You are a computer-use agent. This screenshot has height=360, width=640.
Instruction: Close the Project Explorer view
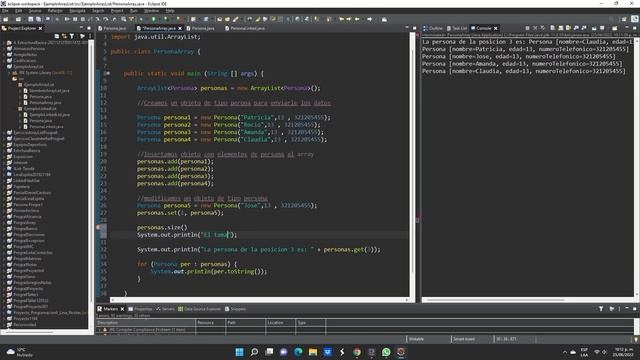click(x=40, y=28)
